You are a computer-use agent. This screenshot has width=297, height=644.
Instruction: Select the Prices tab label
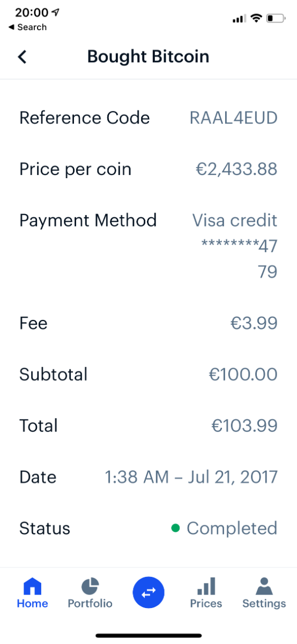click(x=206, y=603)
